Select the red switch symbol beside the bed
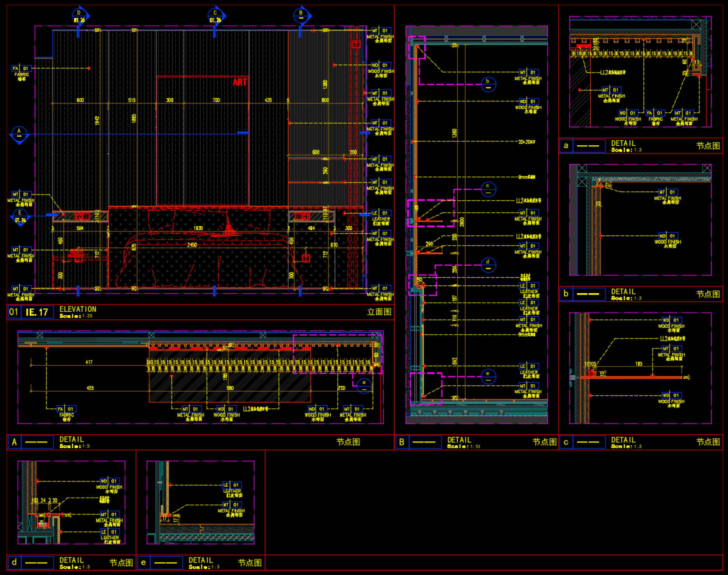This screenshot has height=575, width=728. 306,258
